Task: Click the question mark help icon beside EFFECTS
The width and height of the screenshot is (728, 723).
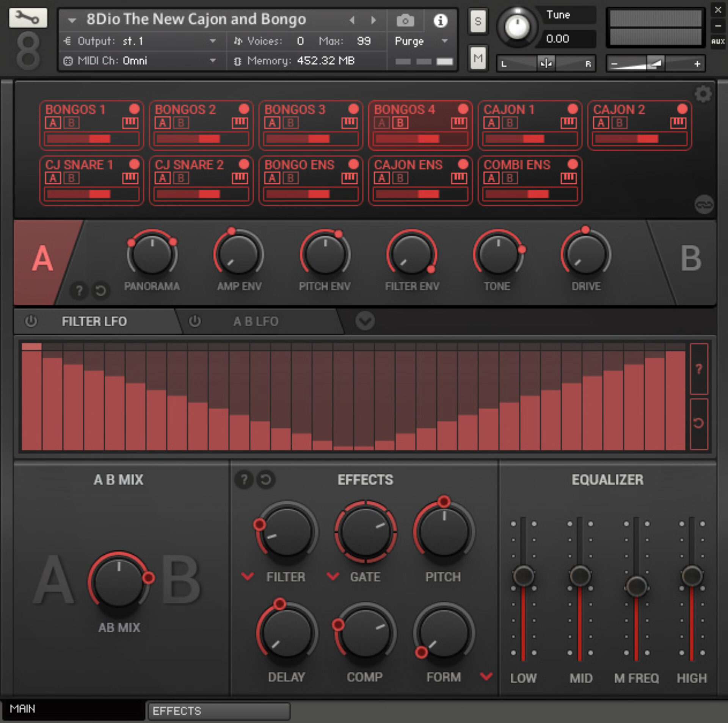Action: tap(245, 479)
